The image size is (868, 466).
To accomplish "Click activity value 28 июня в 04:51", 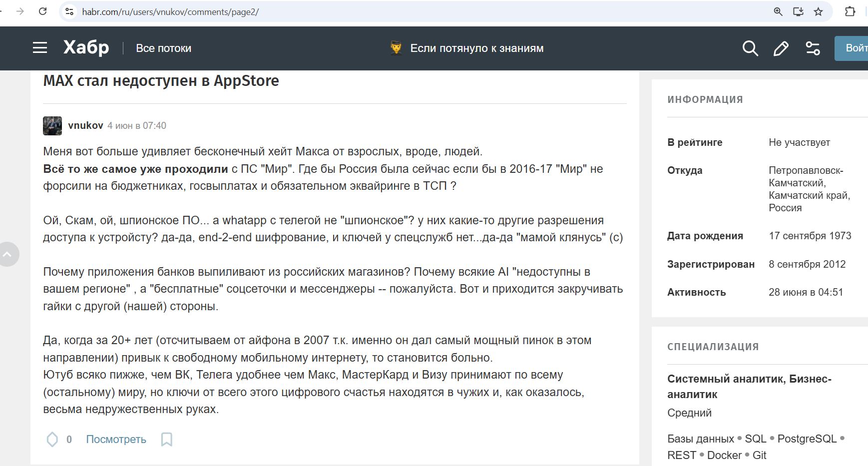I will point(806,292).
